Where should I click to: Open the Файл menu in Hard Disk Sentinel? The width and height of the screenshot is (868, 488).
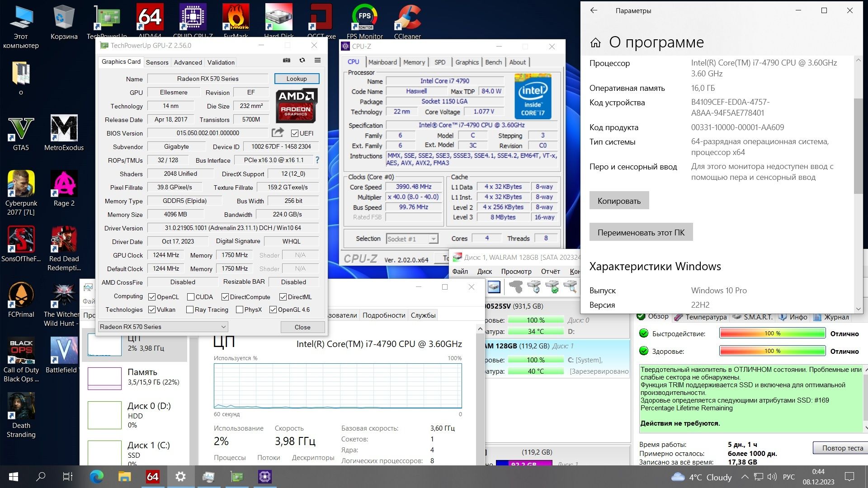pyautogui.click(x=460, y=271)
